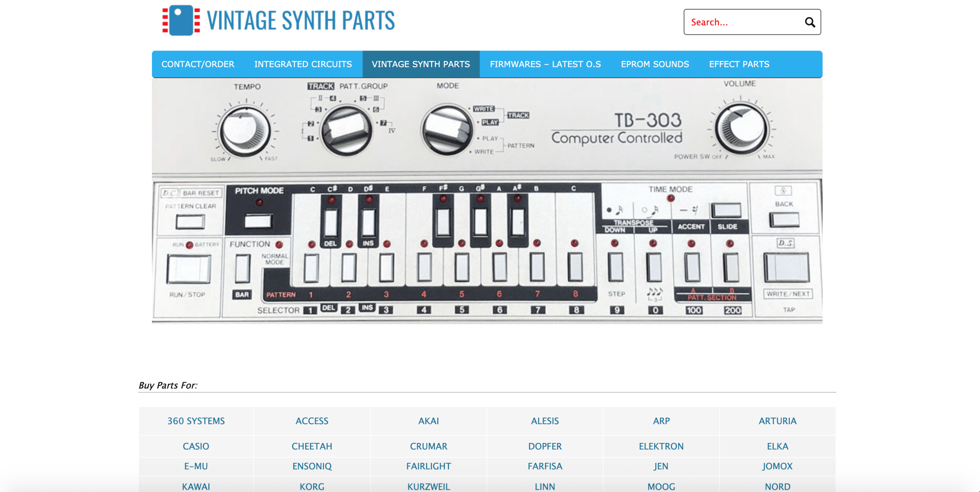Open the ACCESS parts link
This screenshot has width=980, height=492.
pos(312,421)
